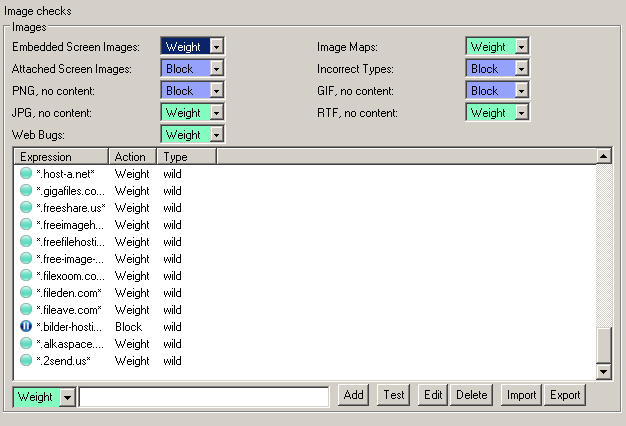
Task: Click the blue block icon for *.bilder-hosti...
Action: pos(26,327)
